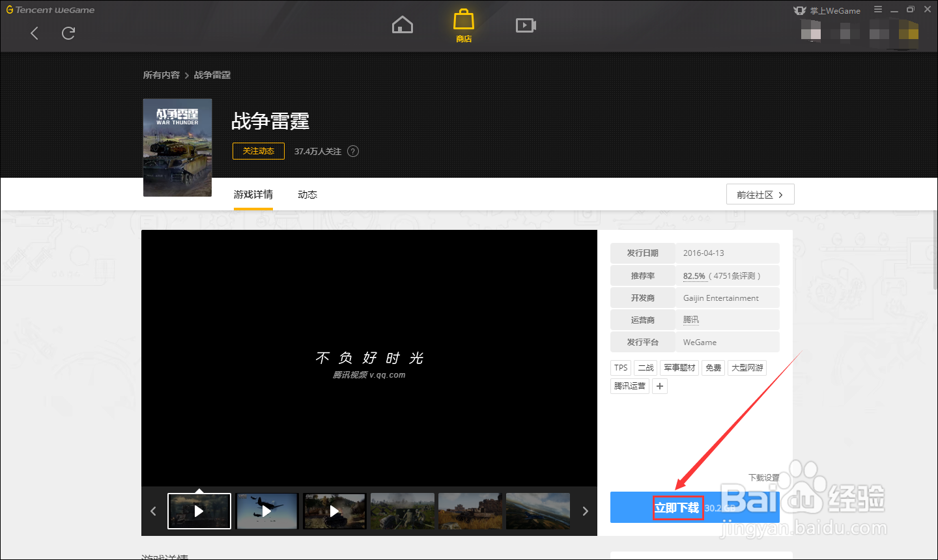Click the 腾讯 operator link

(691, 320)
